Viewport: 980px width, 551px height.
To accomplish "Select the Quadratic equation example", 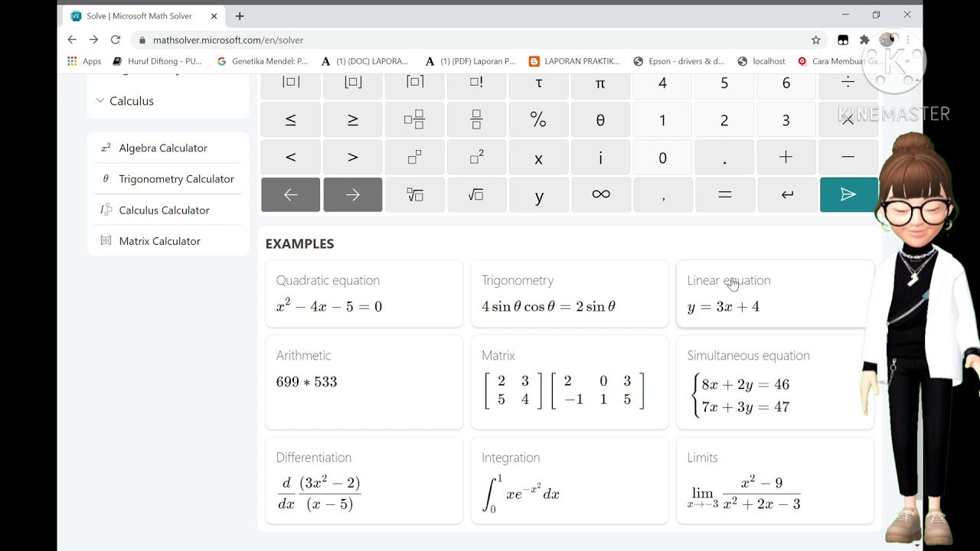I will point(364,294).
